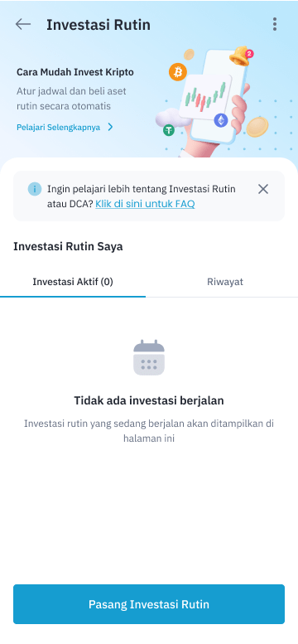Switch to the Riwayat tab
This screenshot has width=298, height=644.
225,282
